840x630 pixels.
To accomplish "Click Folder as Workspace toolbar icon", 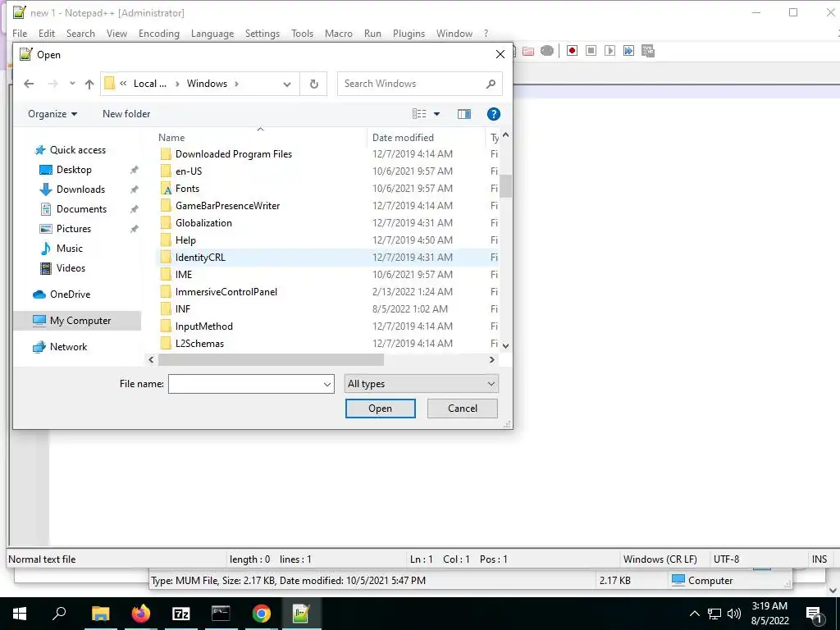I will [528, 51].
